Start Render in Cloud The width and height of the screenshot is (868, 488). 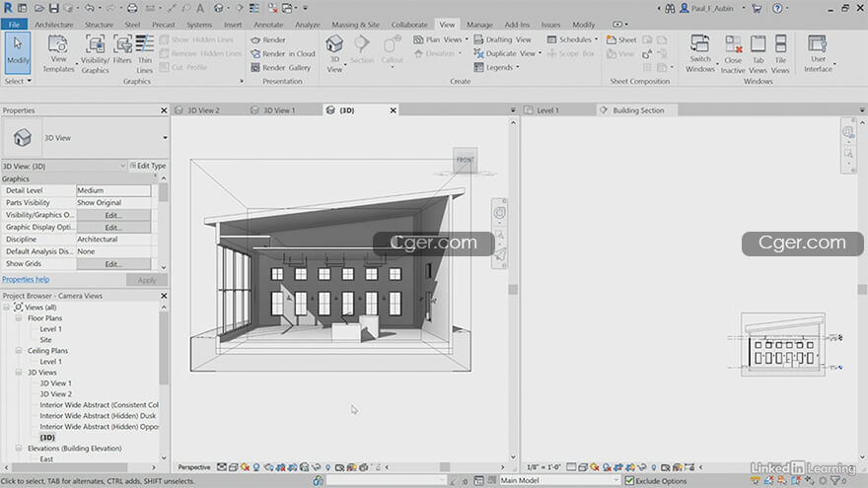tap(282, 53)
